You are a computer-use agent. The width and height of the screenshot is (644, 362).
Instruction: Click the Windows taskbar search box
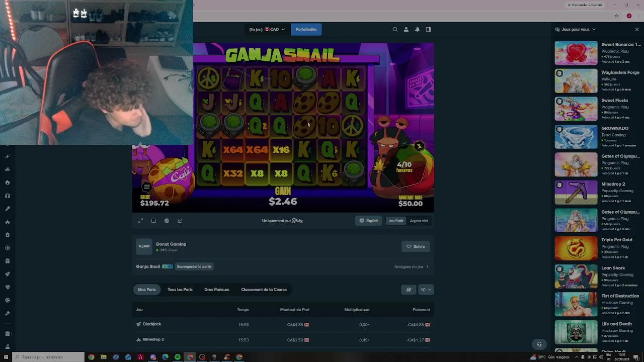pyautogui.click(x=48, y=357)
